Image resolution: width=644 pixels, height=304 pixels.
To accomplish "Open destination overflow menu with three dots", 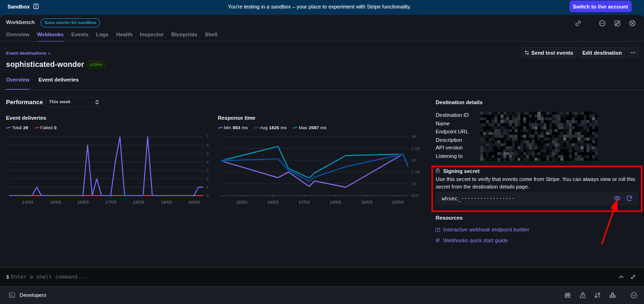I will (633, 53).
